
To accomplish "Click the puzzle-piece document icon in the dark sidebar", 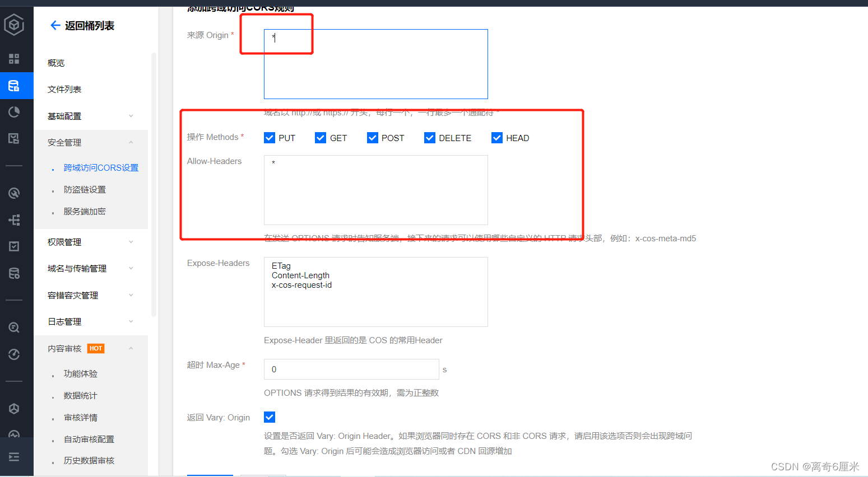I will tap(14, 138).
